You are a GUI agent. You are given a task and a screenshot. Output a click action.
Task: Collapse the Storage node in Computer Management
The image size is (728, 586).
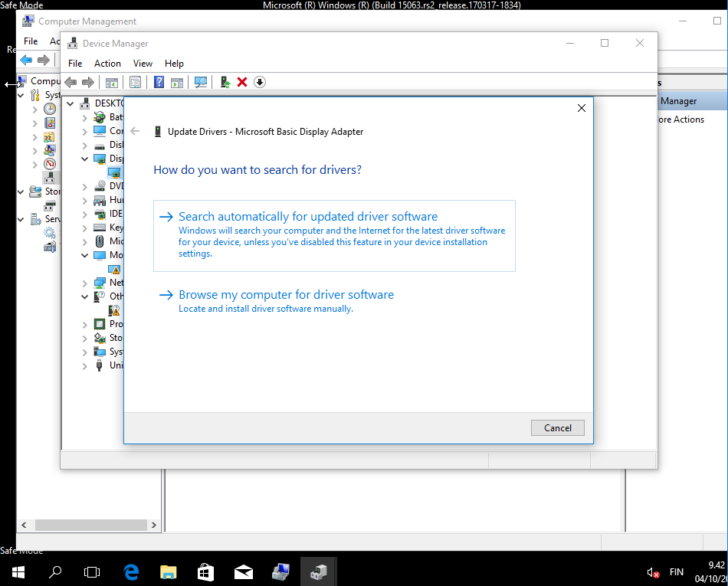click(21, 192)
